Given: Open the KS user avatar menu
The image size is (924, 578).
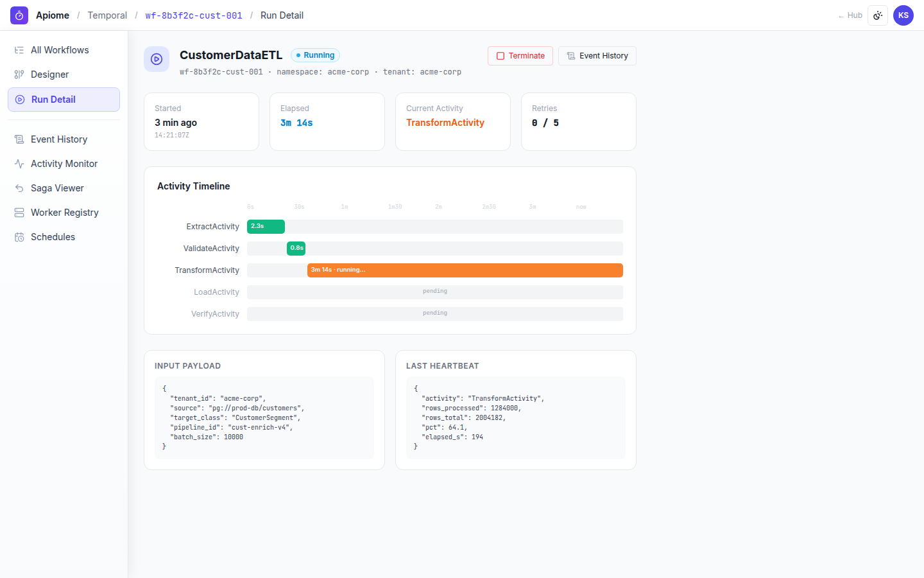Looking at the screenshot, I should (x=903, y=15).
